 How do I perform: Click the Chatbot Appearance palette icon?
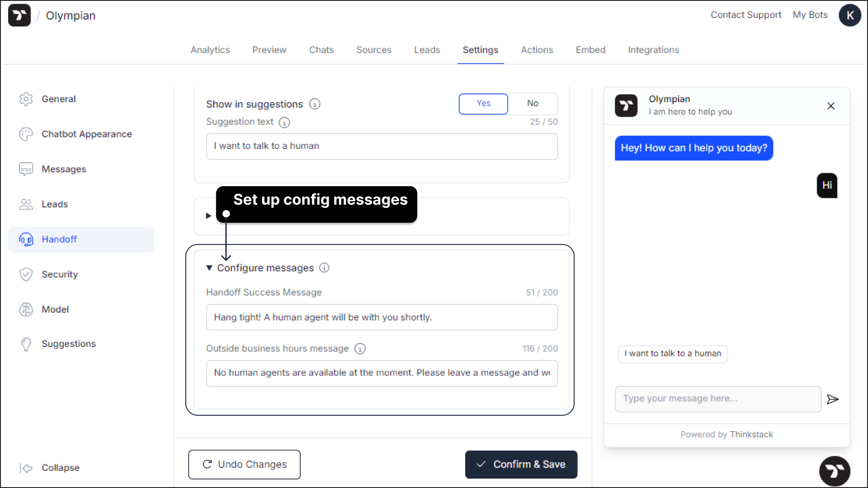point(26,134)
